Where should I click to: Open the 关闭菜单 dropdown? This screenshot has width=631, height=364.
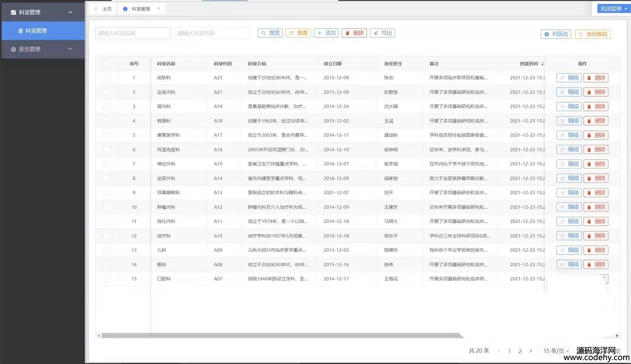[x=613, y=9]
